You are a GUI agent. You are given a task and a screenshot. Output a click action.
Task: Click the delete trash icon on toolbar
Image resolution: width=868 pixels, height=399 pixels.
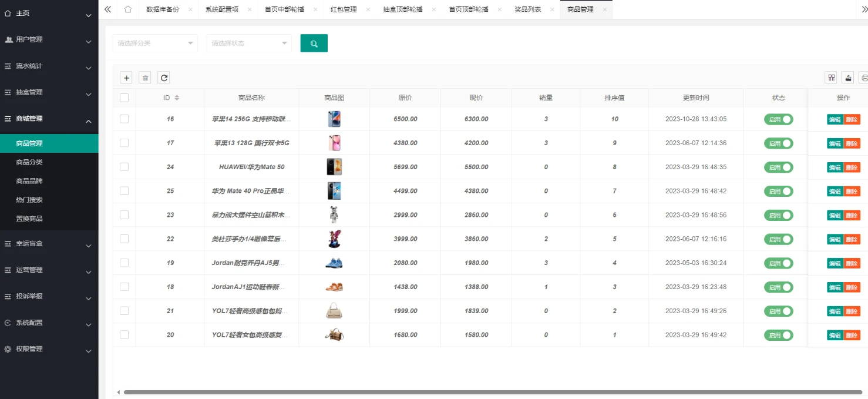point(145,77)
